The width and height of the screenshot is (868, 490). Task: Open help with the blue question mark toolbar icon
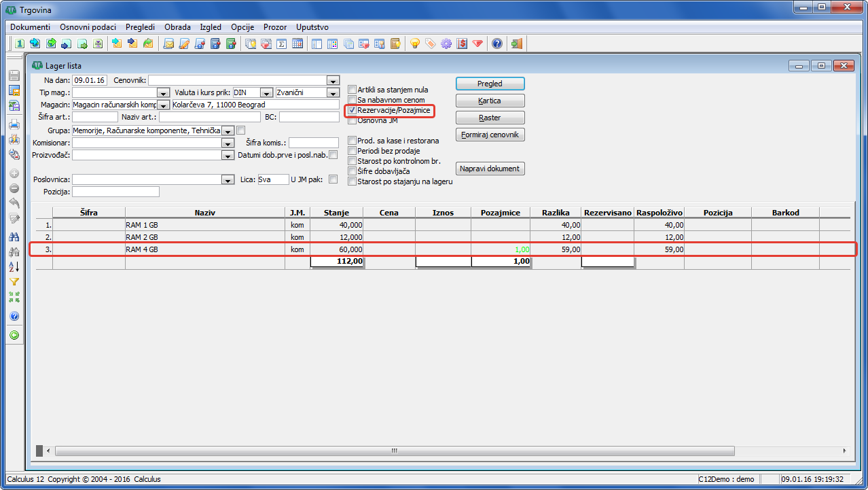pos(497,43)
